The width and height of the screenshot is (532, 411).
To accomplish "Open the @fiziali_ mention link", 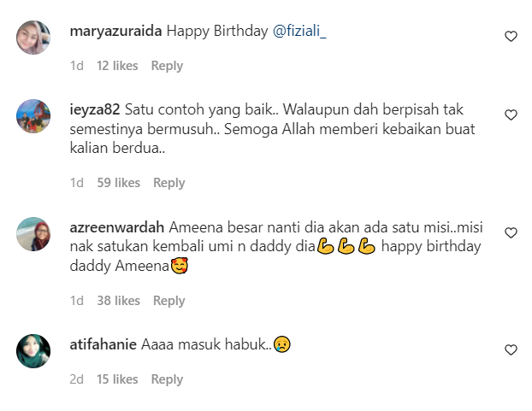I will click(x=299, y=31).
